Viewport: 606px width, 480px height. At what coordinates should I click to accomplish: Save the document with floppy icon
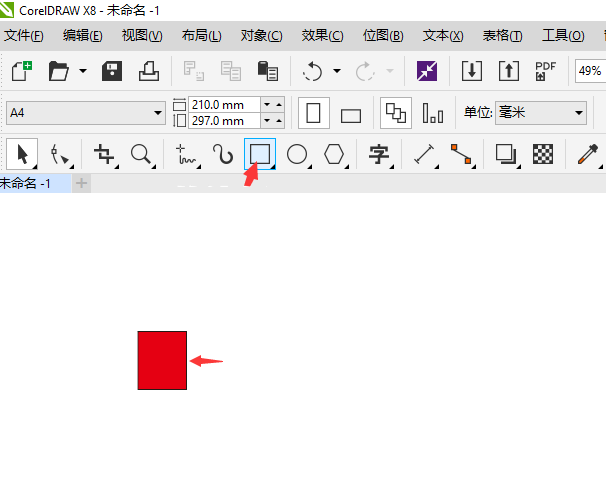(x=112, y=71)
